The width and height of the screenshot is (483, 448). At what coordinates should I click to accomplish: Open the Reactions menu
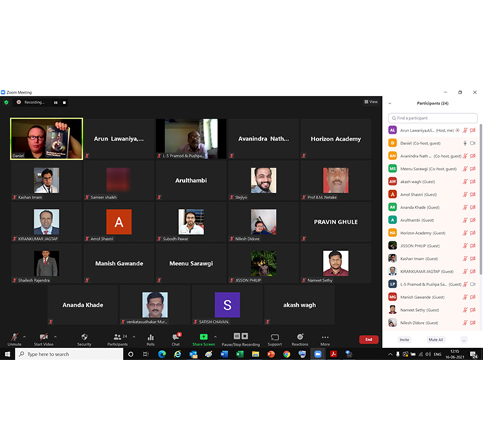tap(299, 337)
